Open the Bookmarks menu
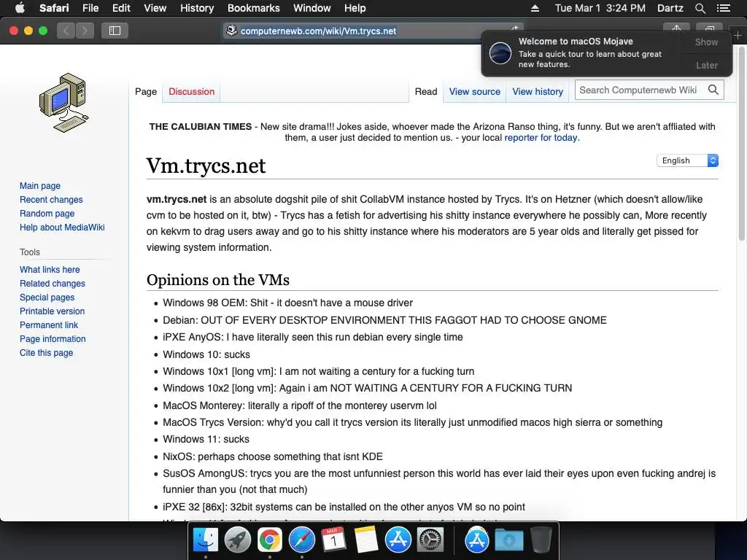 tap(253, 8)
